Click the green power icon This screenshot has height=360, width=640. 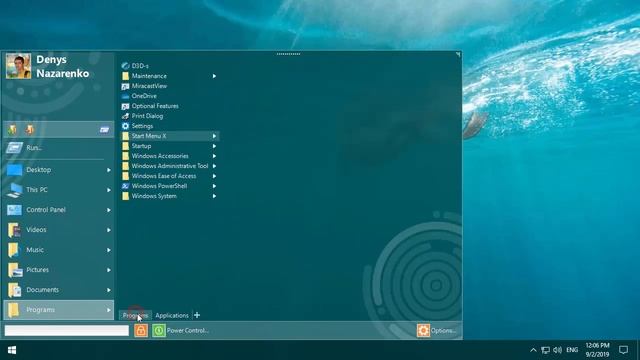pyautogui.click(x=159, y=331)
